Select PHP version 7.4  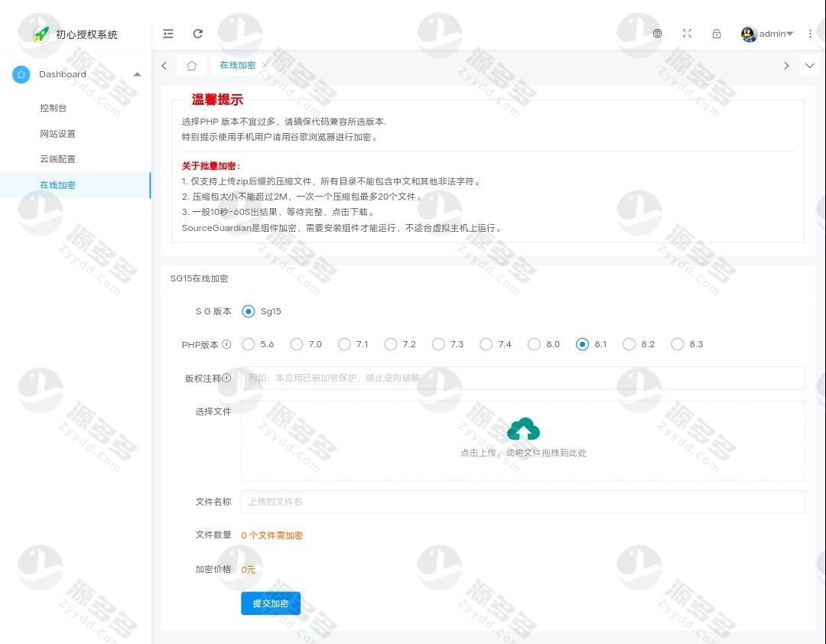coord(486,344)
